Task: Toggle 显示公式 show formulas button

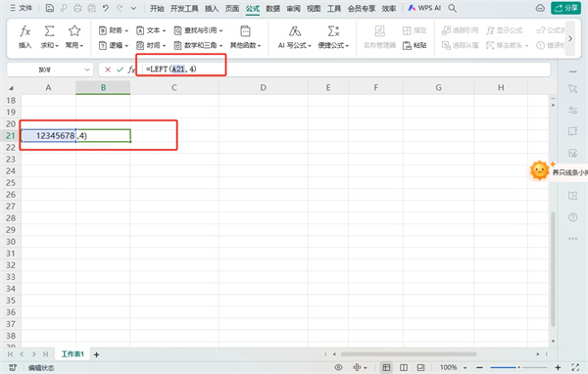Action: tap(505, 30)
